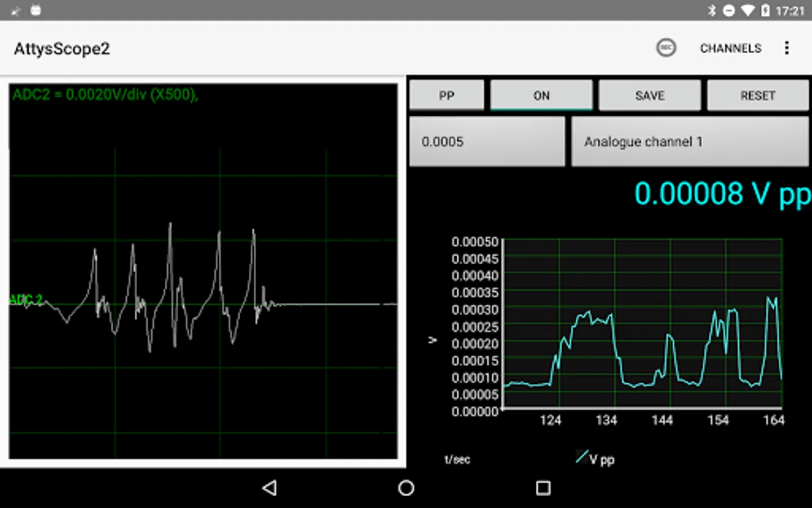812x508 pixels.
Task: Tap the Android recent apps square icon
Action: point(543,488)
